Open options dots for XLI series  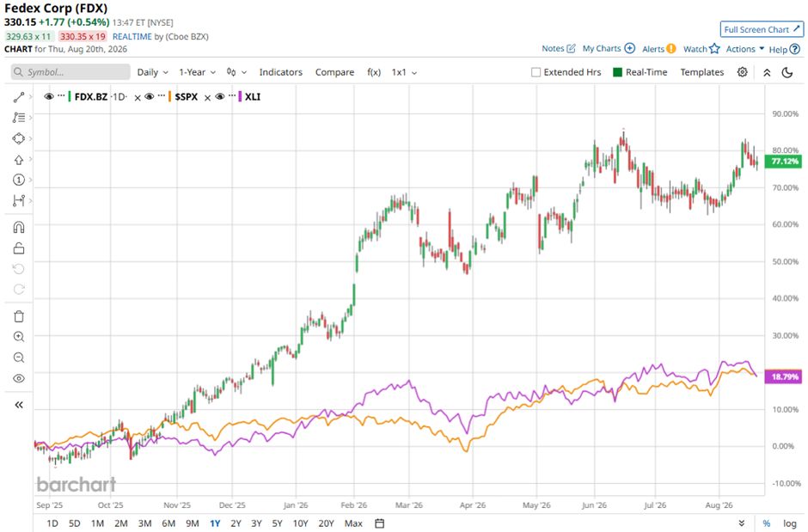click(232, 95)
